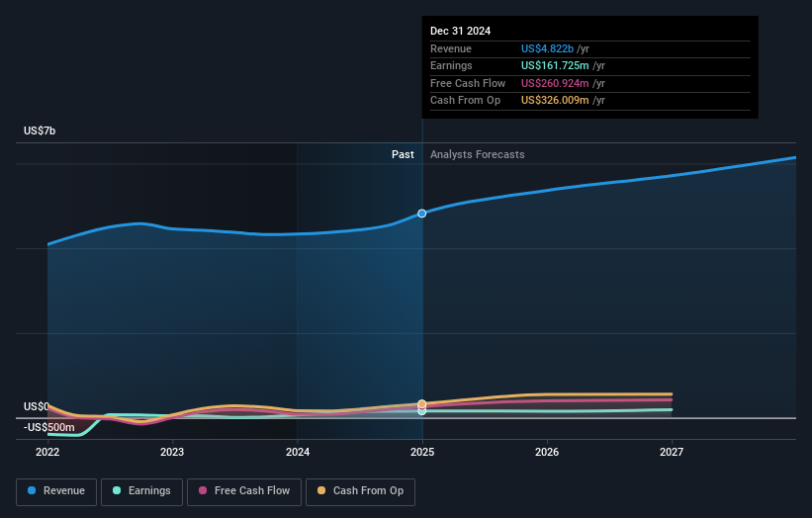
Task: Toggle the Free Cash Flow legend series
Action: point(244,491)
